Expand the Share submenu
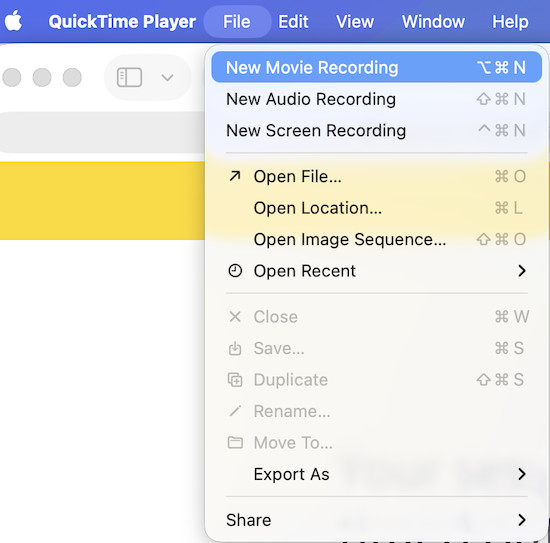Image resolution: width=550 pixels, height=543 pixels. [x=377, y=520]
